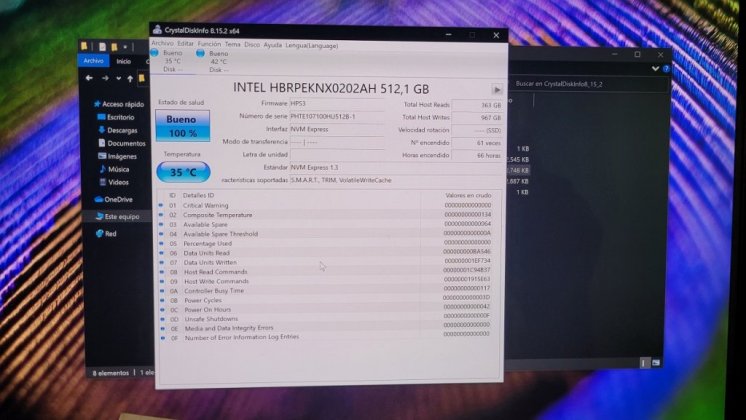Click the status dot for Composite Temperature
The width and height of the screenshot is (746, 420).
point(161,215)
